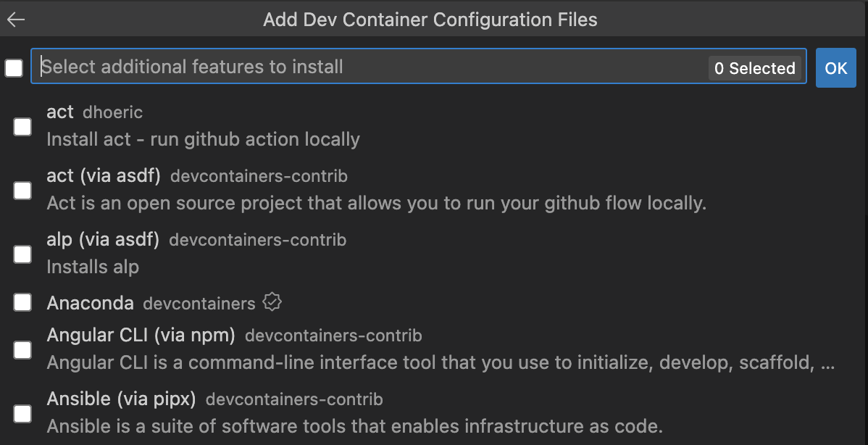The image size is (868, 445).
Task: Select the Ansible (via pipx) row
Action: [362, 413]
